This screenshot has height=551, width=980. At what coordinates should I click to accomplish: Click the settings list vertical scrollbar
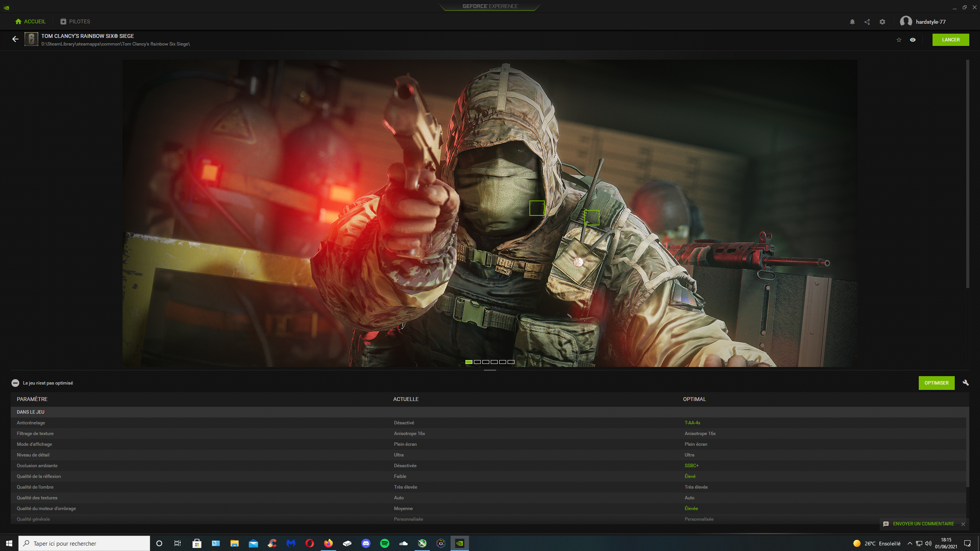pyautogui.click(x=967, y=452)
